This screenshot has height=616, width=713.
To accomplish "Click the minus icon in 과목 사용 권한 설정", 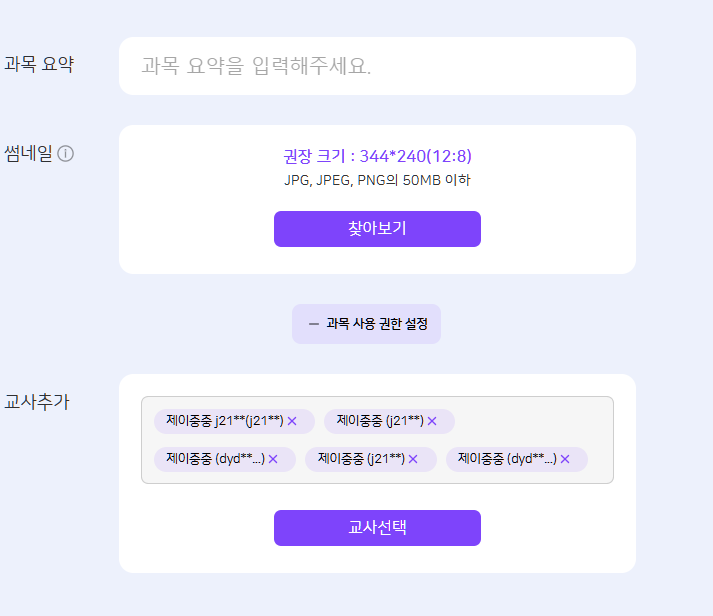I will tap(313, 324).
